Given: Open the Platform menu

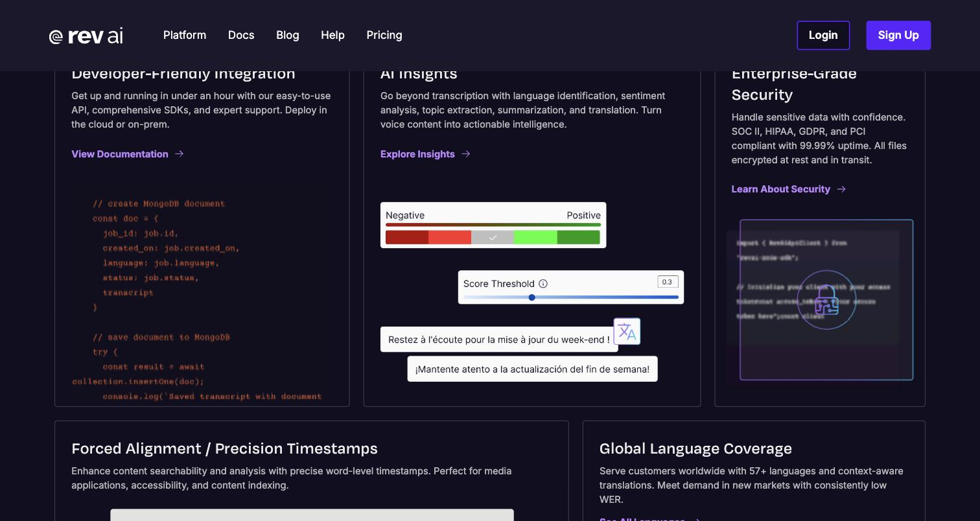Looking at the screenshot, I should coord(185,35).
